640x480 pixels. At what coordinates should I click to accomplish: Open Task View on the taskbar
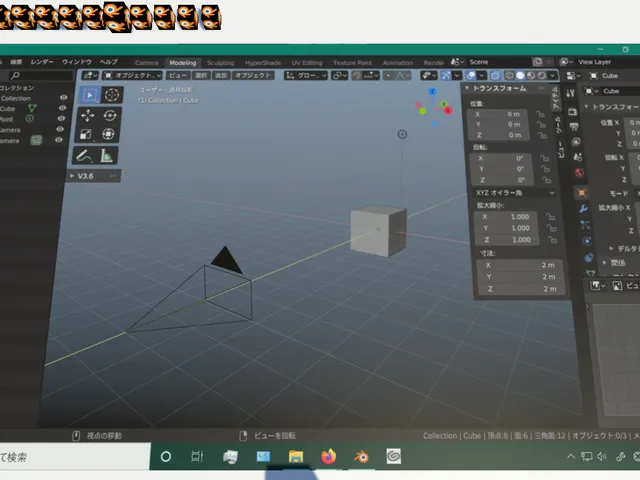tap(197, 456)
